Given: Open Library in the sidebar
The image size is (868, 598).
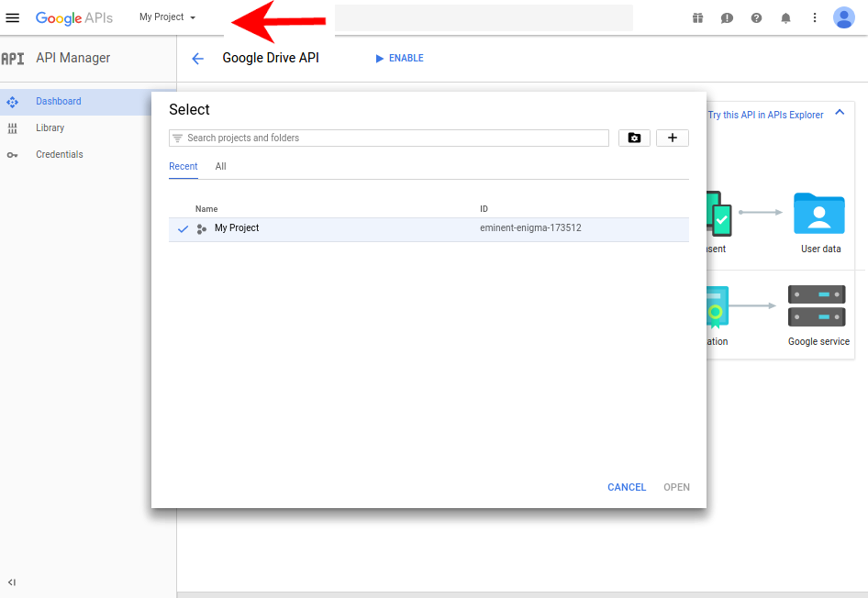Looking at the screenshot, I should (x=50, y=127).
